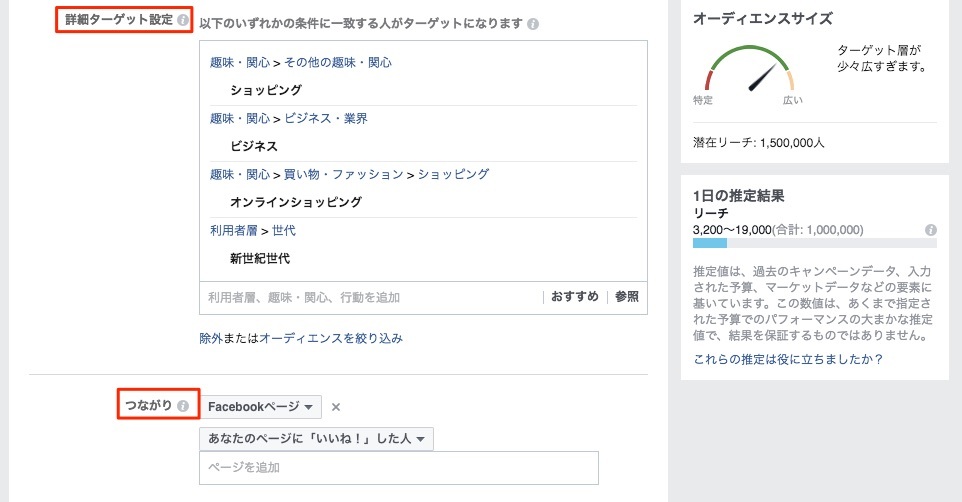Remove the Facebookページ connection with X
Screen dimensions: 962x502
(x=336, y=407)
